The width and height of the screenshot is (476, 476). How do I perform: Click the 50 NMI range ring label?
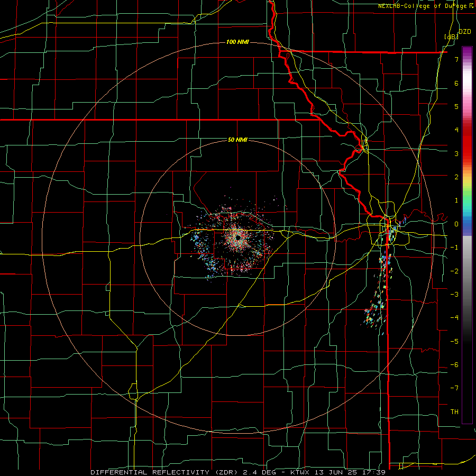coord(237,140)
